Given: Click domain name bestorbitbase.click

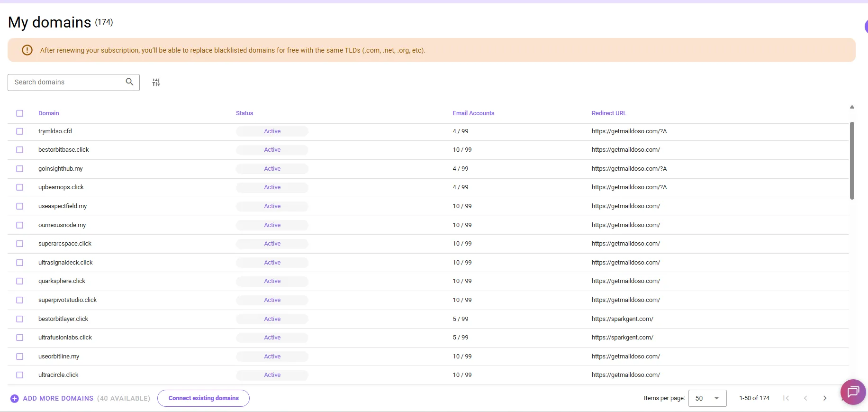Looking at the screenshot, I should pos(63,150).
